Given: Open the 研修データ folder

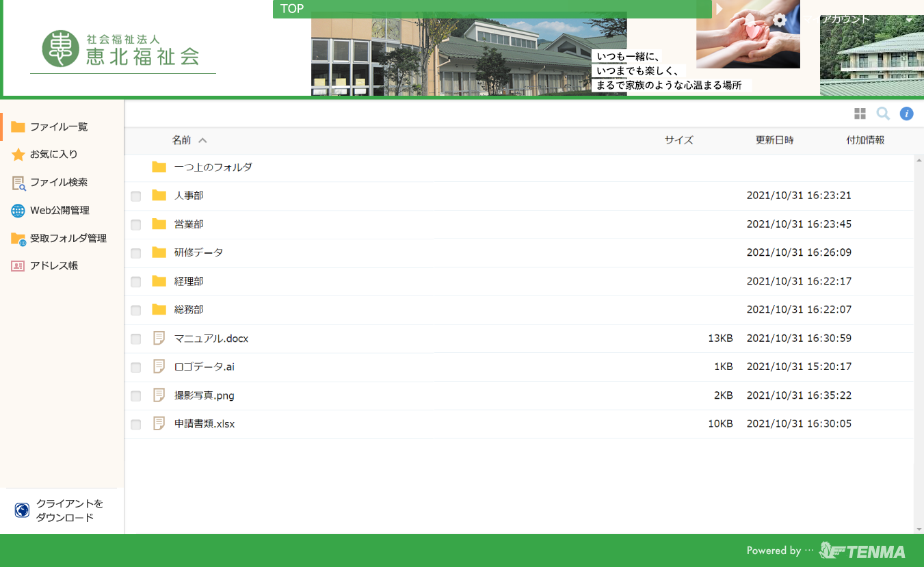Looking at the screenshot, I should point(198,253).
